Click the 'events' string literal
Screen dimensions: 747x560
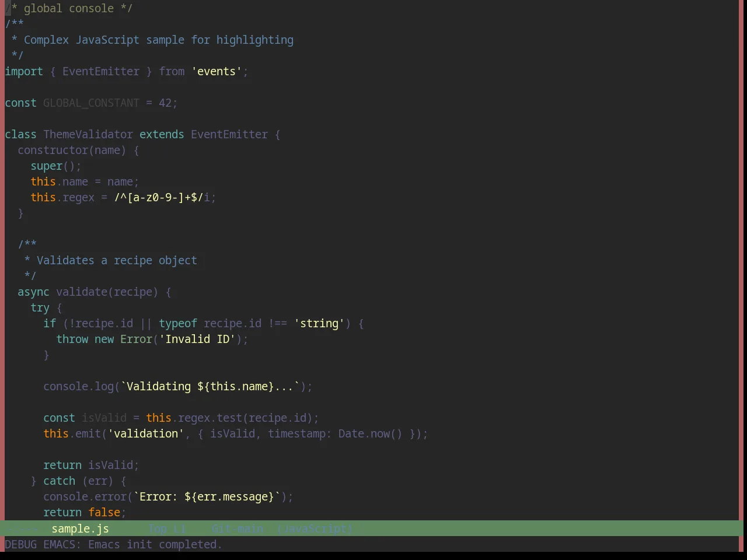pos(217,71)
